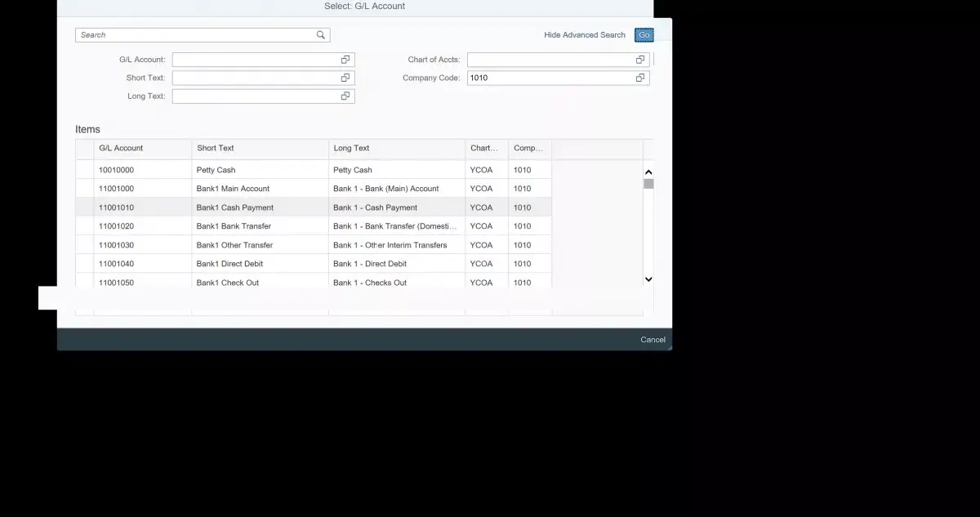Select G/L account 11001010
980x517 pixels.
[116, 207]
